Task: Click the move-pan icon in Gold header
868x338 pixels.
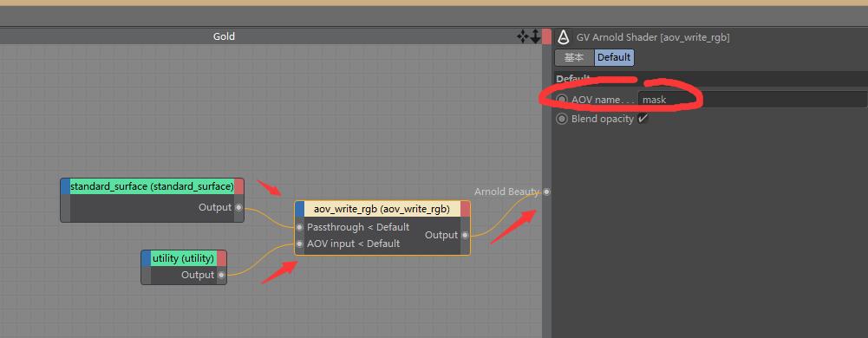Action: pos(523,37)
